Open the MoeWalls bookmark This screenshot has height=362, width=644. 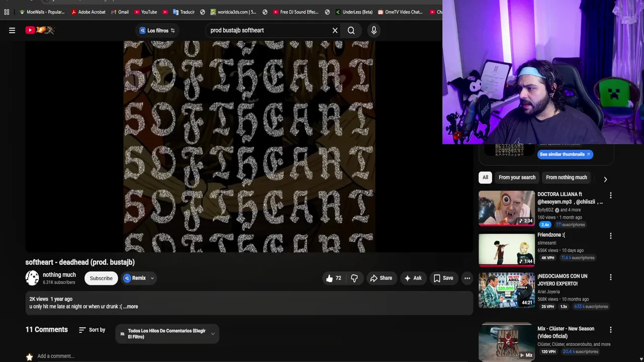pyautogui.click(x=42, y=12)
